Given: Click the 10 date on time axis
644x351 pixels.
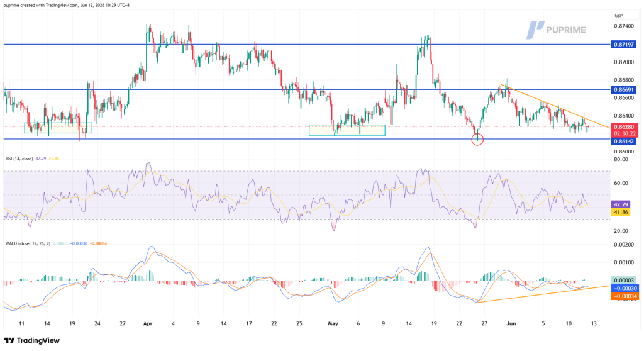Looking at the screenshot, I should click(x=569, y=323).
